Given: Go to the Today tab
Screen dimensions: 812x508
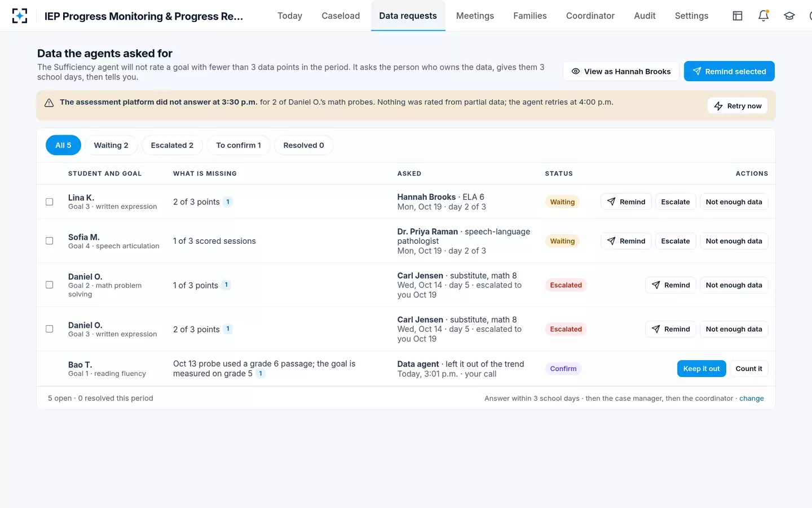Looking at the screenshot, I should point(290,16).
